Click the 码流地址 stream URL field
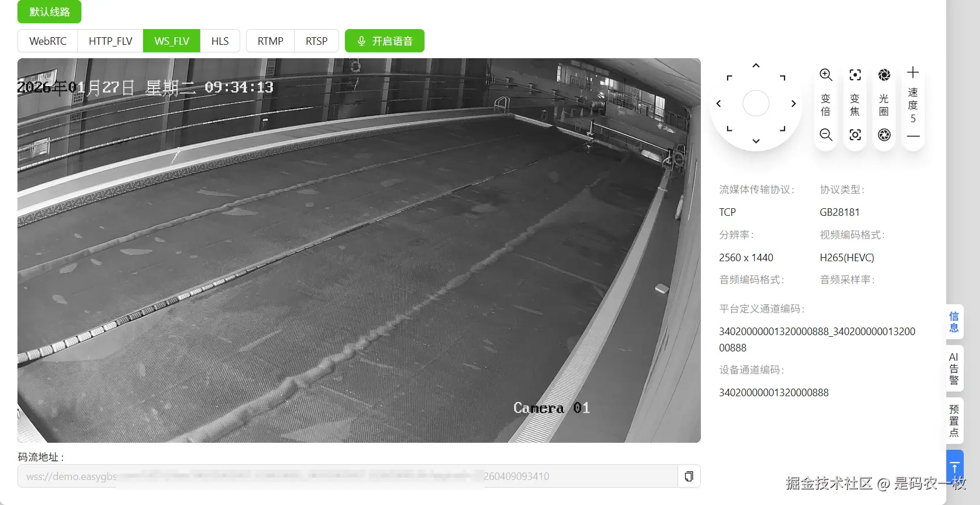 click(348, 476)
